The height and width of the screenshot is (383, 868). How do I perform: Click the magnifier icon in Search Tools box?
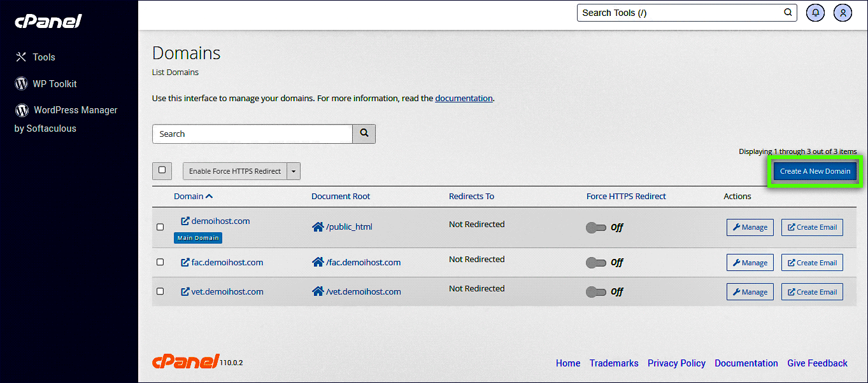[x=788, y=13]
